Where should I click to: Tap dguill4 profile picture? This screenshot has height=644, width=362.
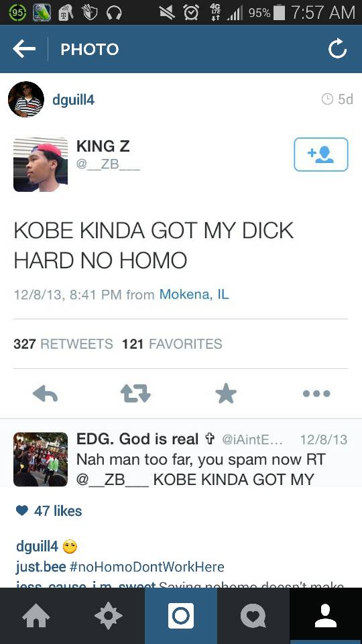(26, 99)
